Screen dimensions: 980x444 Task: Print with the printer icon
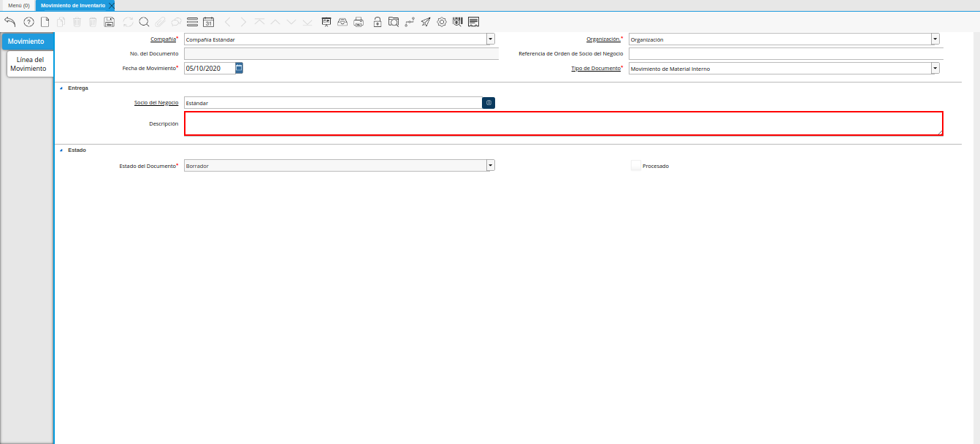click(x=359, y=22)
